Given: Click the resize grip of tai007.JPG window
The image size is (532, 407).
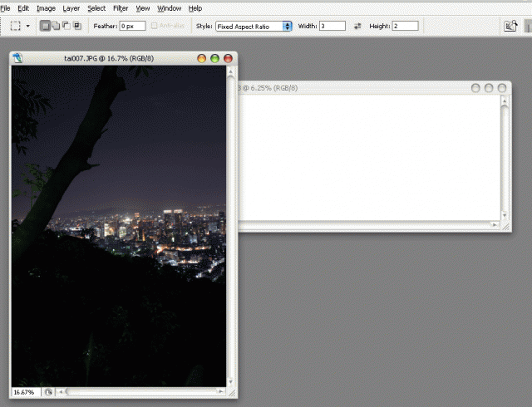Looking at the screenshot, I should coord(232,393).
